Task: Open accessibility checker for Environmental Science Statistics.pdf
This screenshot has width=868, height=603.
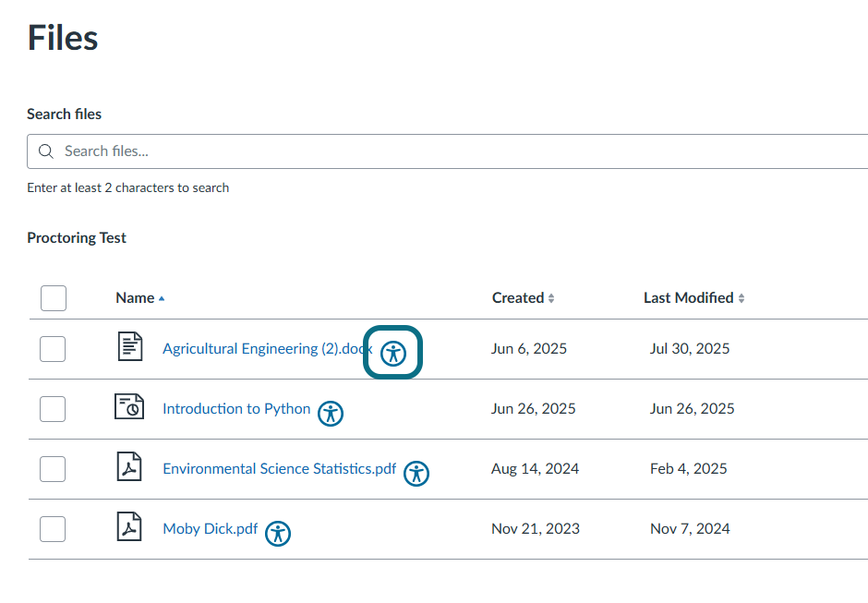Action: (416, 474)
